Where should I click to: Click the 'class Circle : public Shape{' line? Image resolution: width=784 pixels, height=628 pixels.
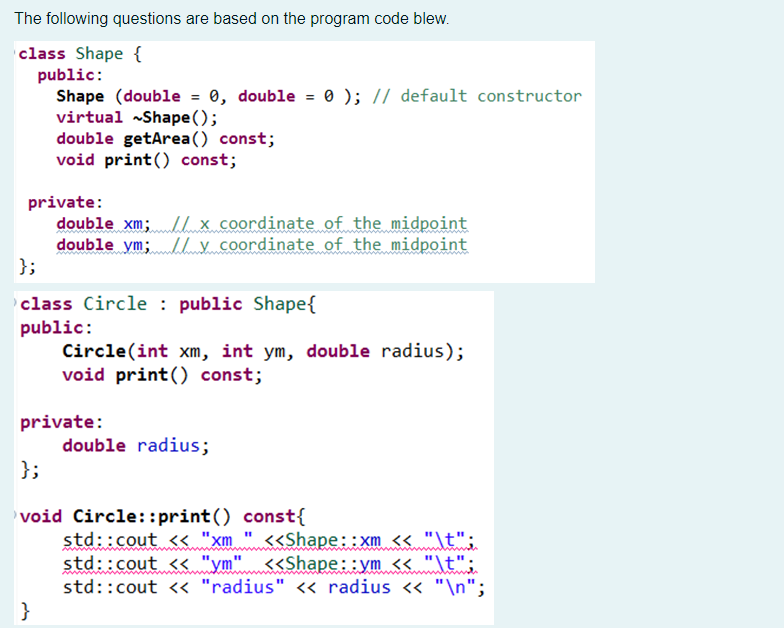coord(168,304)
